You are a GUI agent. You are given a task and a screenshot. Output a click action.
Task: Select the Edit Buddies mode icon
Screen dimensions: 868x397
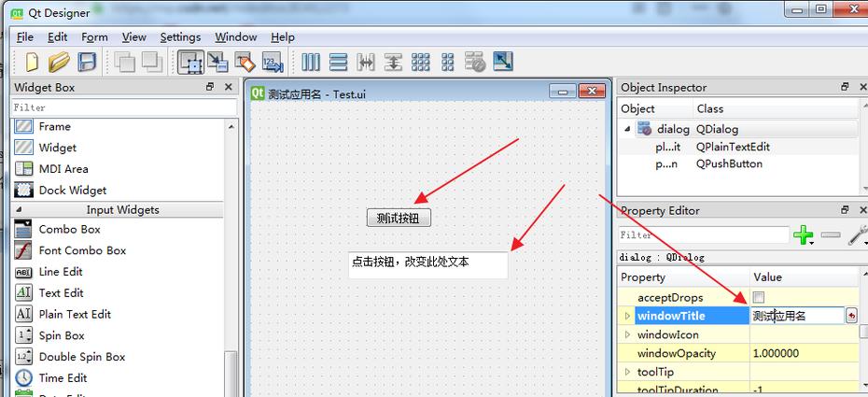point(245,62)
